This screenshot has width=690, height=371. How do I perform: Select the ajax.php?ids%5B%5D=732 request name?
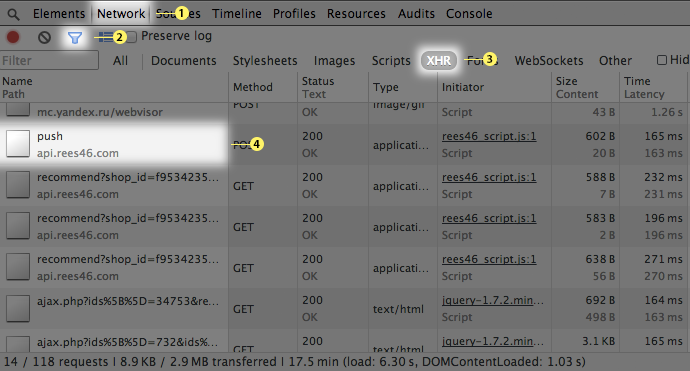(127, 342)
